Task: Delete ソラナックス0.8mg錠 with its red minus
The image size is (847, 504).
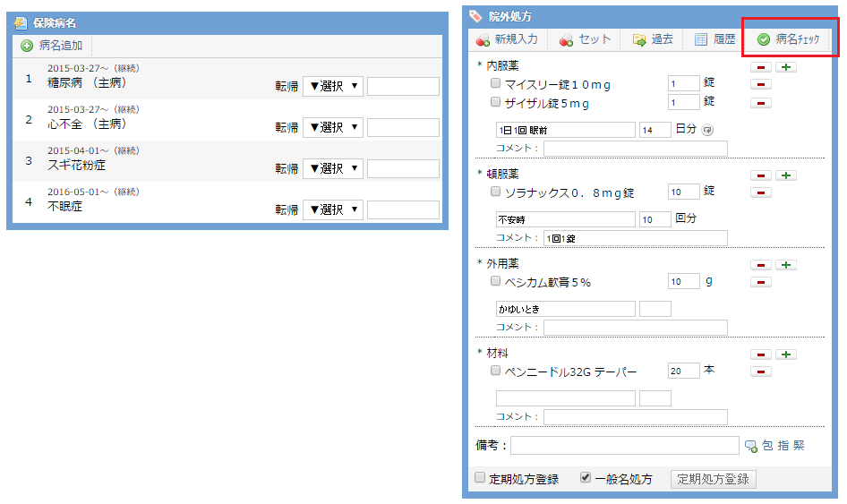Action: (x=760, y=192)
